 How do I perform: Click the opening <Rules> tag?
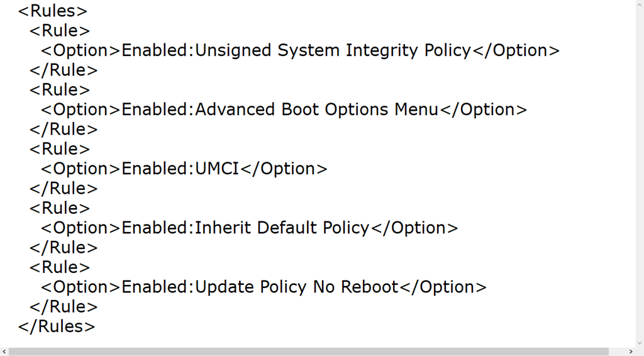(x=53, y=11)
